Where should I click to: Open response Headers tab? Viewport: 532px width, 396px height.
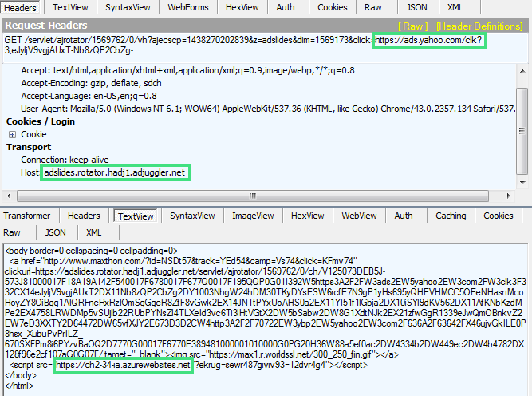click(84, 216)
